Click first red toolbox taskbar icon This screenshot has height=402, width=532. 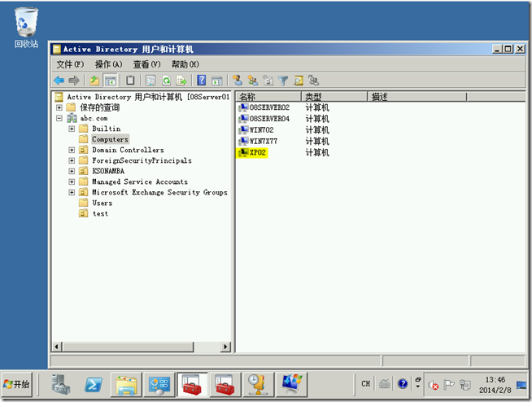point(192,384)
